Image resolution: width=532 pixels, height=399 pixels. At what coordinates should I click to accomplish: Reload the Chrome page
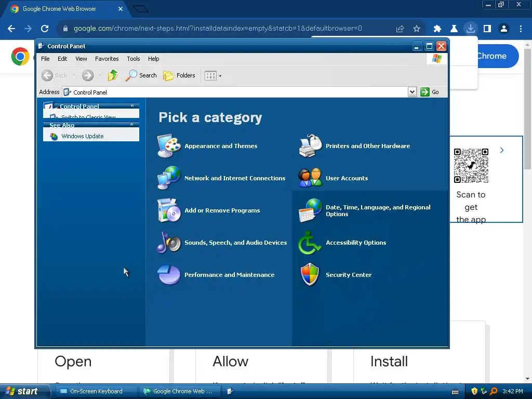(45, 29)
